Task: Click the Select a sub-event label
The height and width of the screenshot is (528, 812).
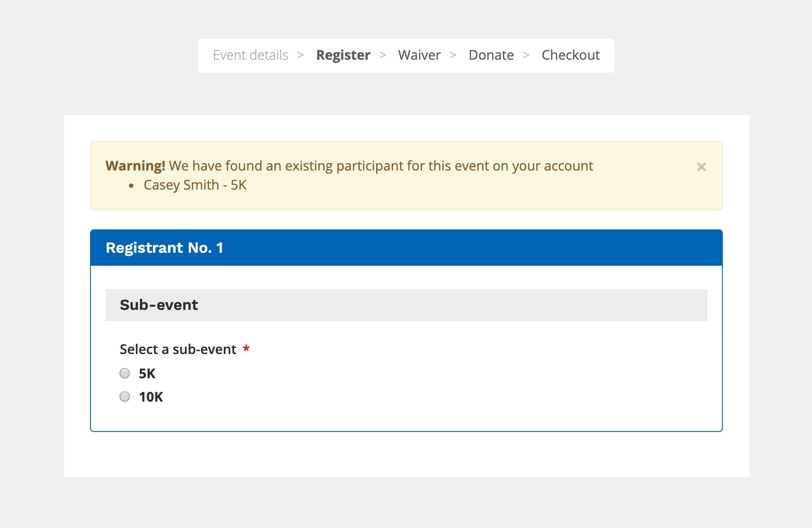Action: tap(178, 349)
